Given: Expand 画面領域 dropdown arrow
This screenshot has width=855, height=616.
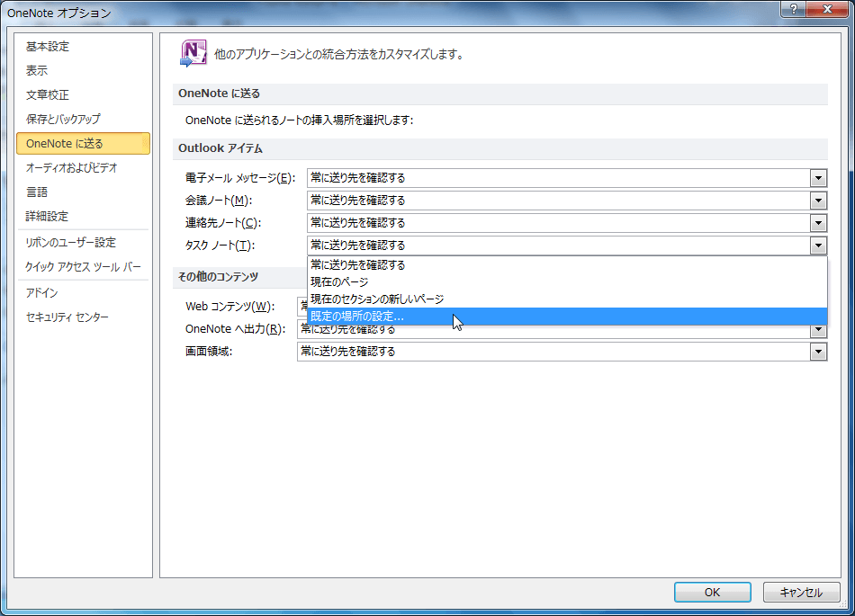Looking at the screenshot, I should (x=818, y=352).
